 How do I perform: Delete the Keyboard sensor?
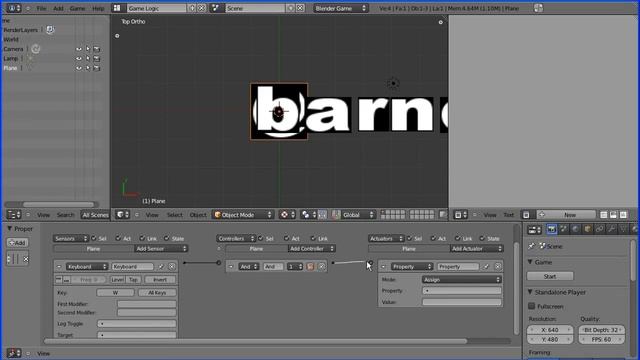point(172,267)
